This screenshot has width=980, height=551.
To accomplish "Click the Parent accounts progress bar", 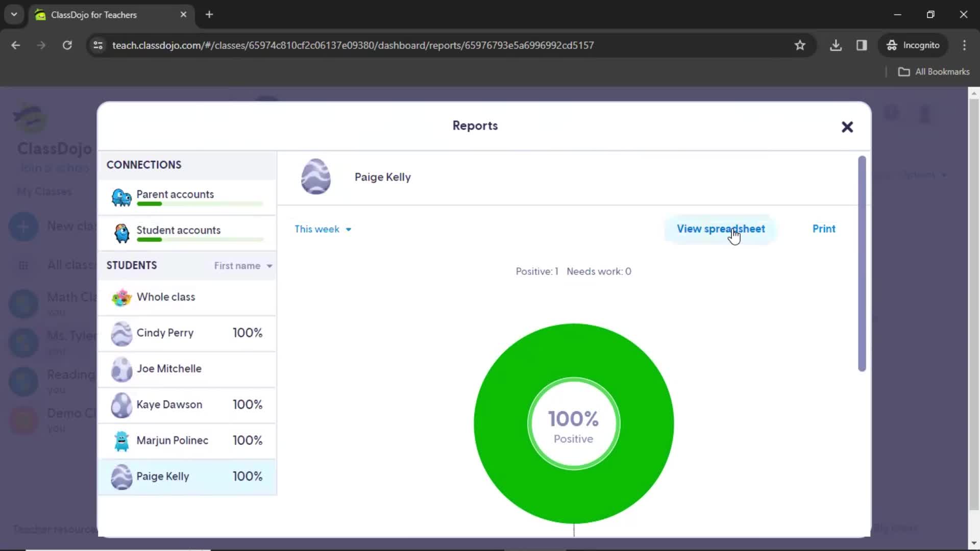I will (x=200, y=204).
